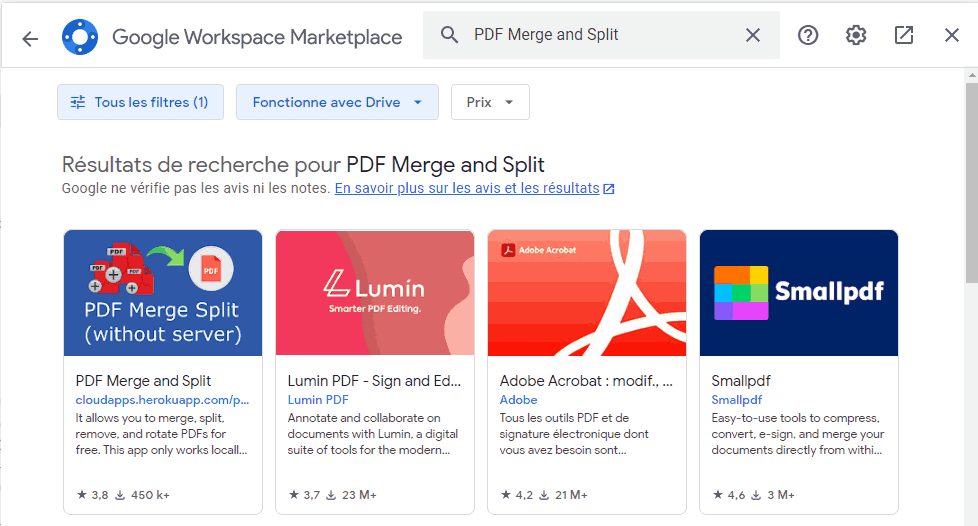The height and width of the screenshot is (526, 978).
Task: Open help with the question mark icon
Action: tap(808, 35)
